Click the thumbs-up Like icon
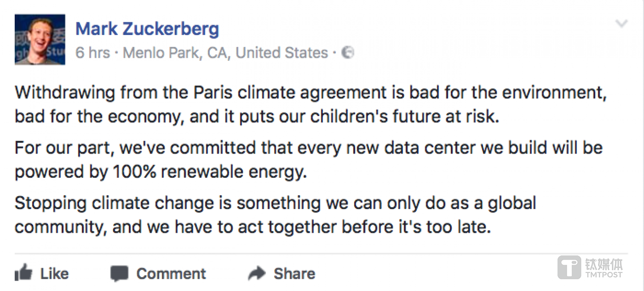 point(23,273)
